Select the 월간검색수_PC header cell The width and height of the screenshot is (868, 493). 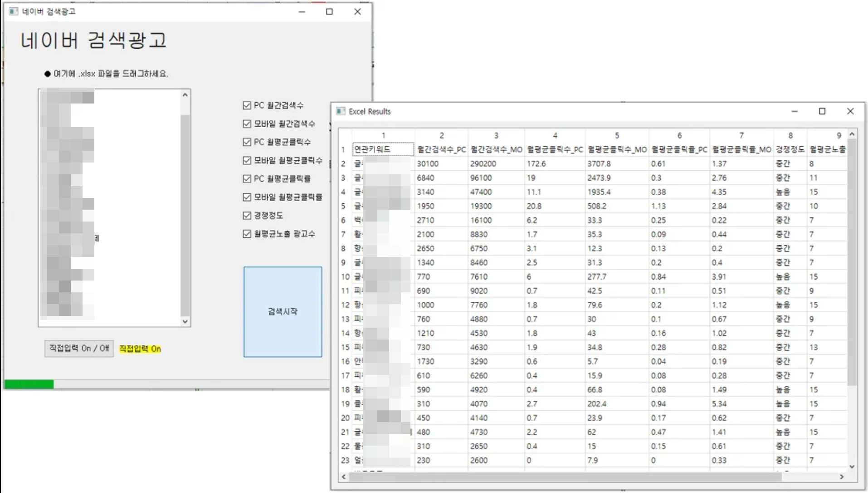click(x=442, y=149)
